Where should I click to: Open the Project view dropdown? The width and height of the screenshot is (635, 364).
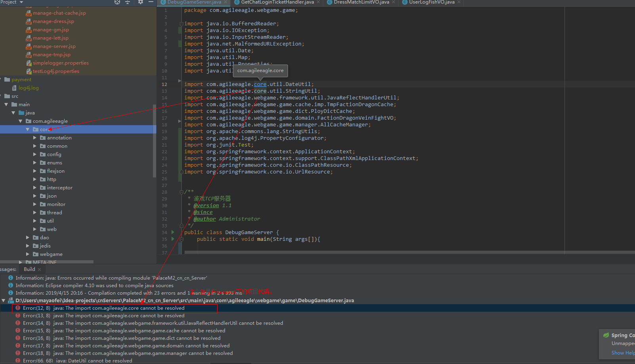click(x=12, y=2)
